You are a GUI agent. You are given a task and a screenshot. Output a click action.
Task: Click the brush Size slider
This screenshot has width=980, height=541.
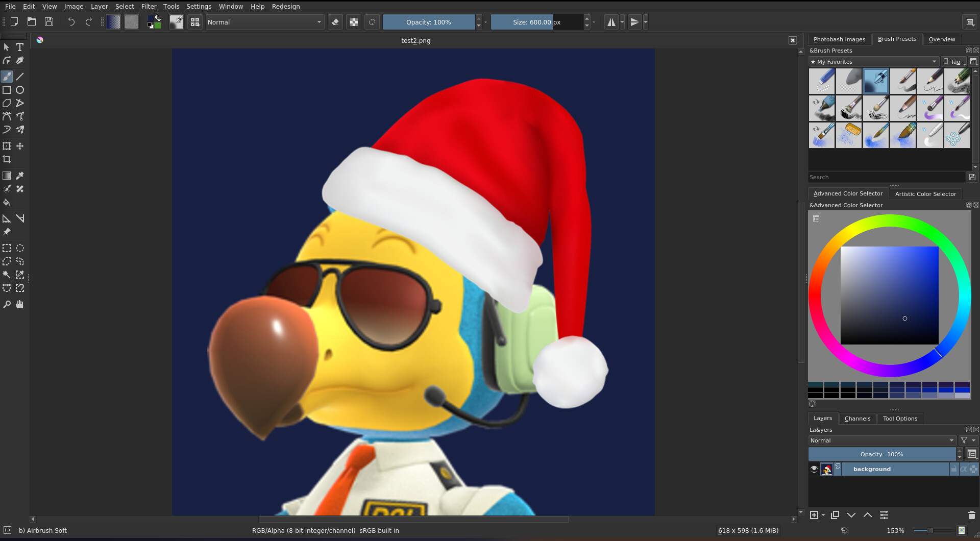536,22
